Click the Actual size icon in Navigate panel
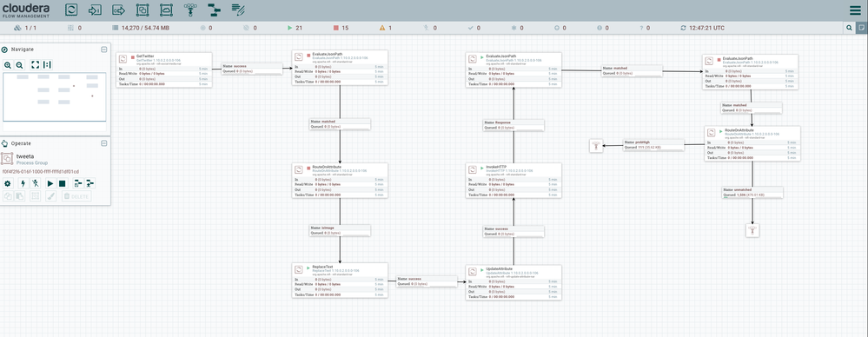 pyautogui.click(x=47, y=65)
